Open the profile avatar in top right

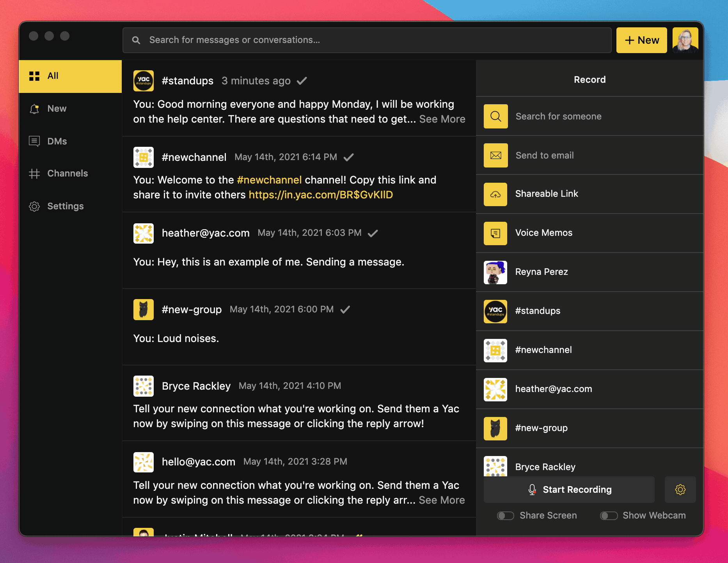pyautogui.click(x=685, y=40)
